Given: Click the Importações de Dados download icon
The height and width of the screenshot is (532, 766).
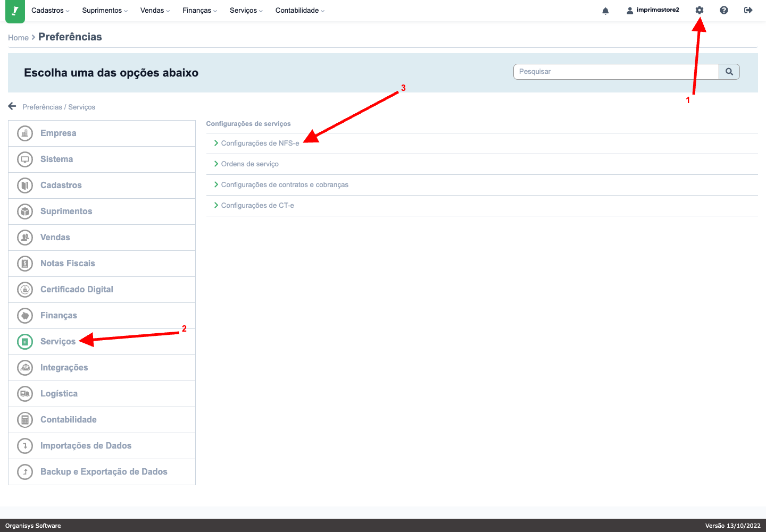Looking at the screenshot, I should pos(25,445).
